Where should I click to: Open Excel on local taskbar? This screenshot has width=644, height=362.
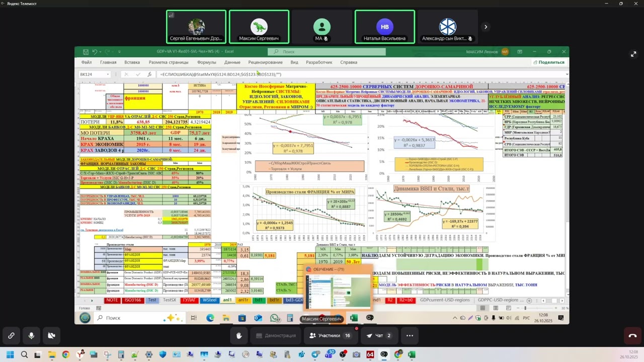click(412, 355)
